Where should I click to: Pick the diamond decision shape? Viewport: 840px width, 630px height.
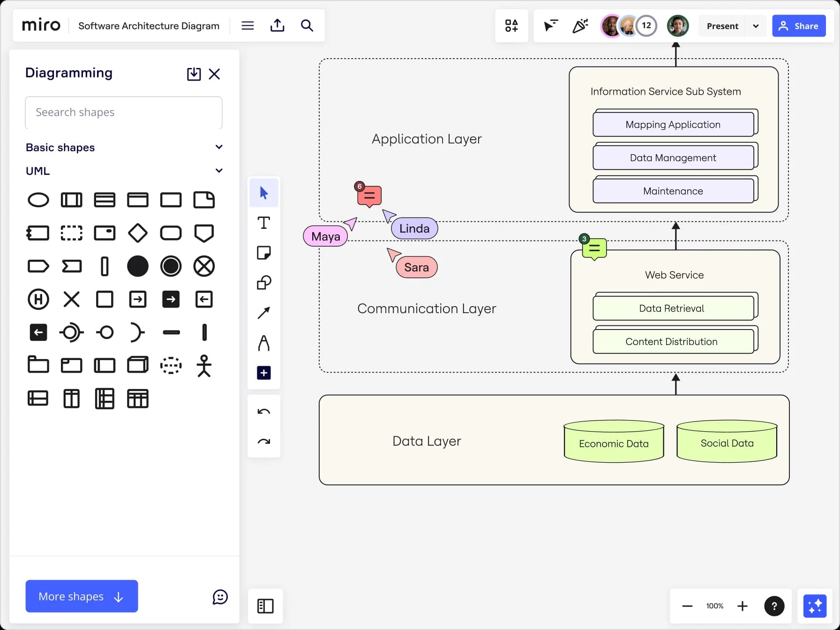coord(138,233)
